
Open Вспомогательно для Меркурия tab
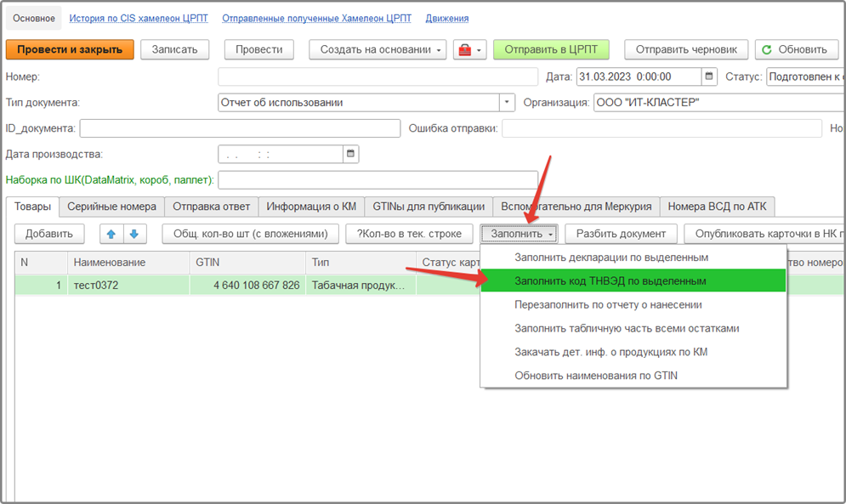(x=576, y=207)
